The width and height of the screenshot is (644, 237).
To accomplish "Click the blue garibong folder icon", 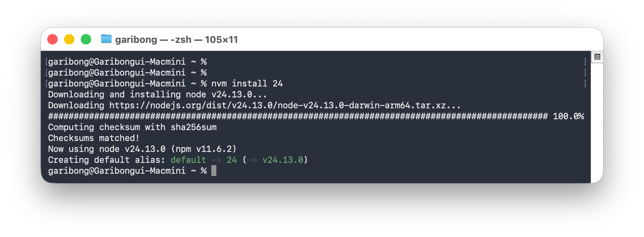I will pyautogui.click(x=106, y=39).
